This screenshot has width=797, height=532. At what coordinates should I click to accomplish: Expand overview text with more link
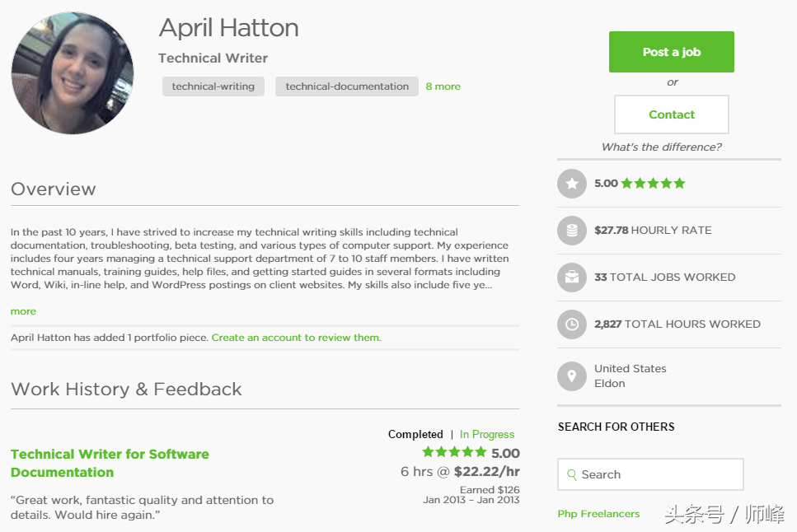[23, 311]
